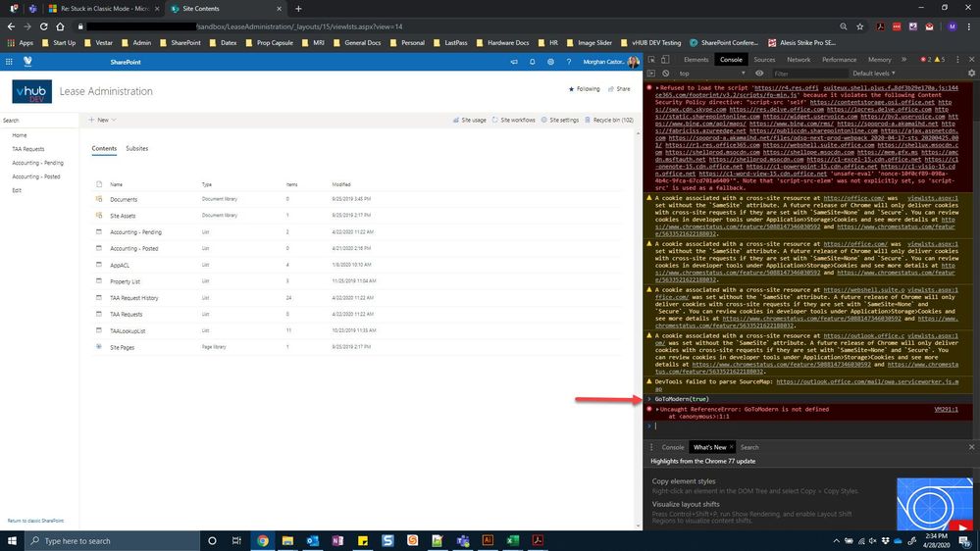
Task: Open the Documents library icon
Action: click(99, 199)
